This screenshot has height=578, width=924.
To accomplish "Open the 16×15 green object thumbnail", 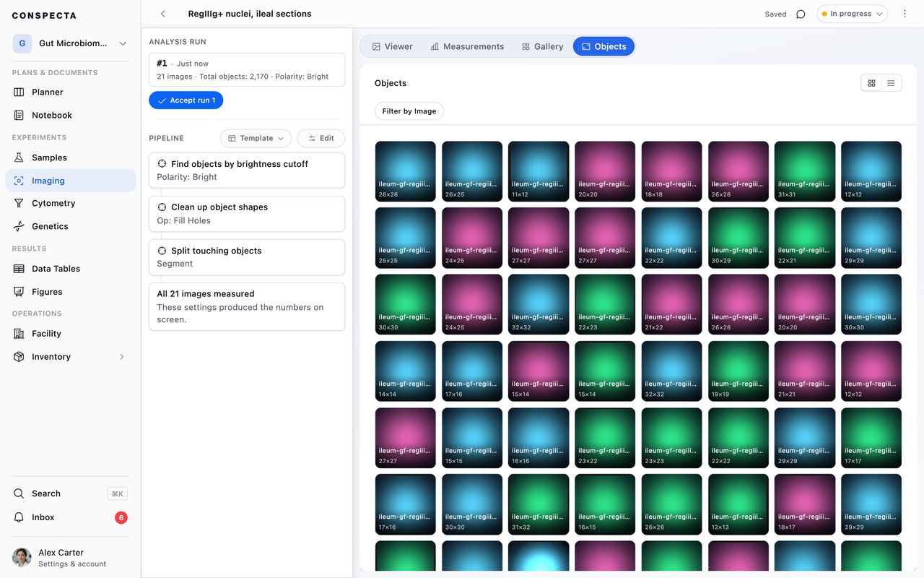I will pos(605,504).
